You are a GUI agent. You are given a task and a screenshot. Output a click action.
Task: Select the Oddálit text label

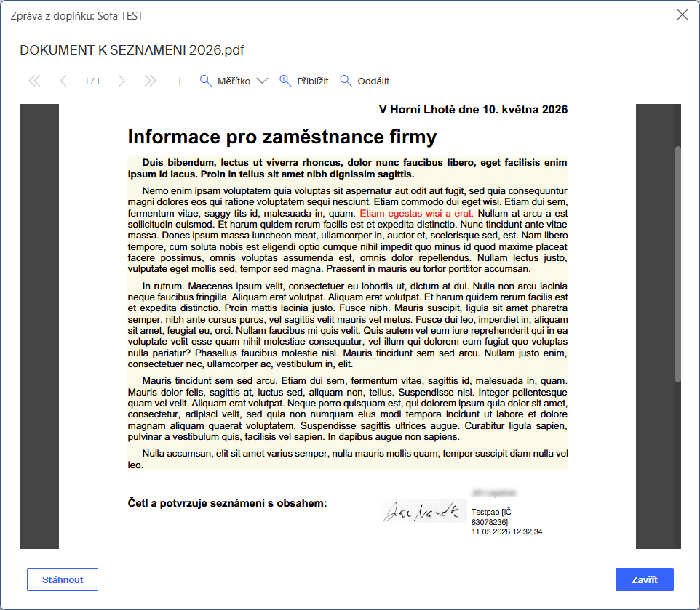click(x=373, y=81)
